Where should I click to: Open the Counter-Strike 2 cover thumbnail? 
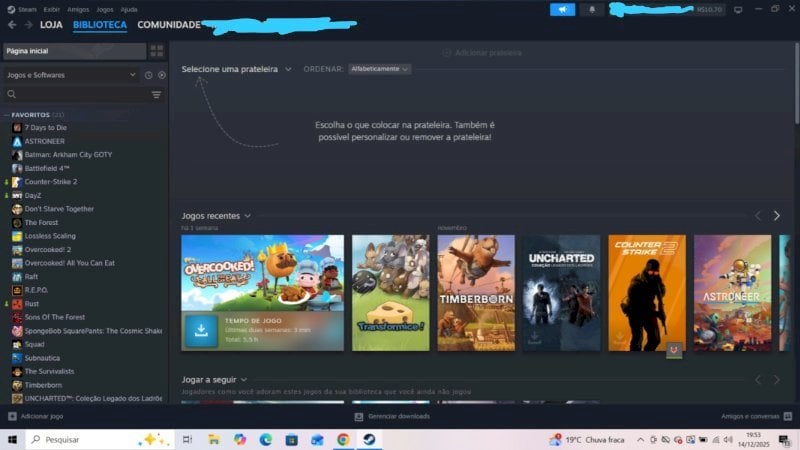pyautogui.click(x=647, y=293)
